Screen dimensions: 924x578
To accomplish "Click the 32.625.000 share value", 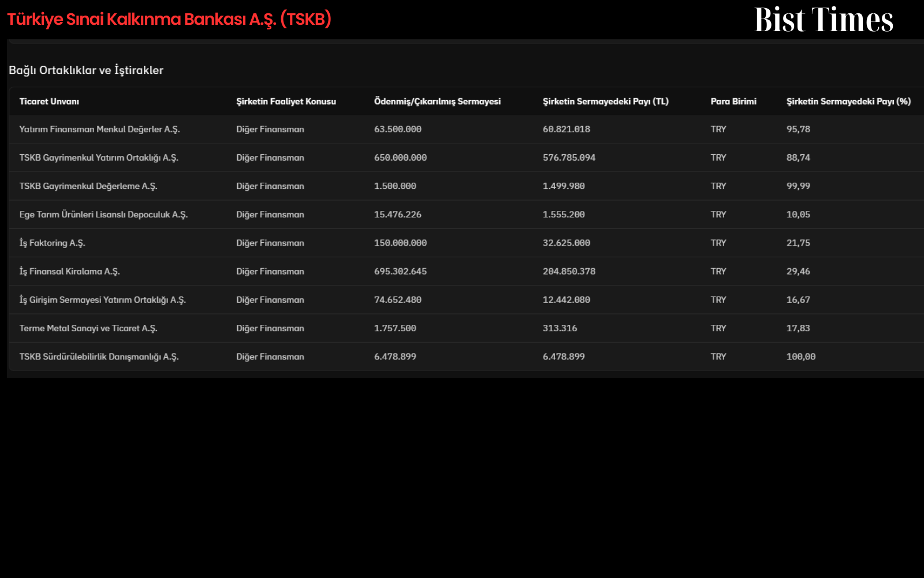I will point(567,243).
